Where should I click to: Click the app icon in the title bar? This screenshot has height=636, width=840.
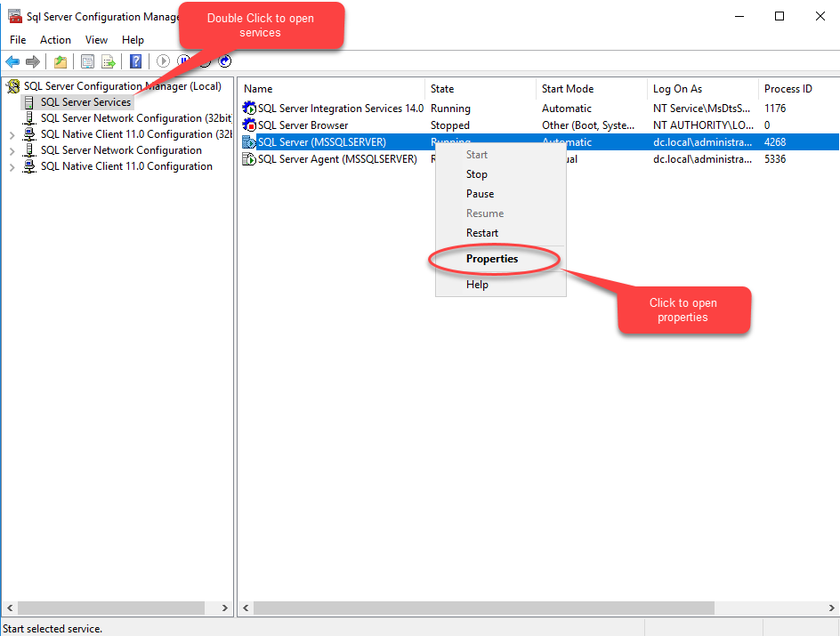[x=15, y=17]
